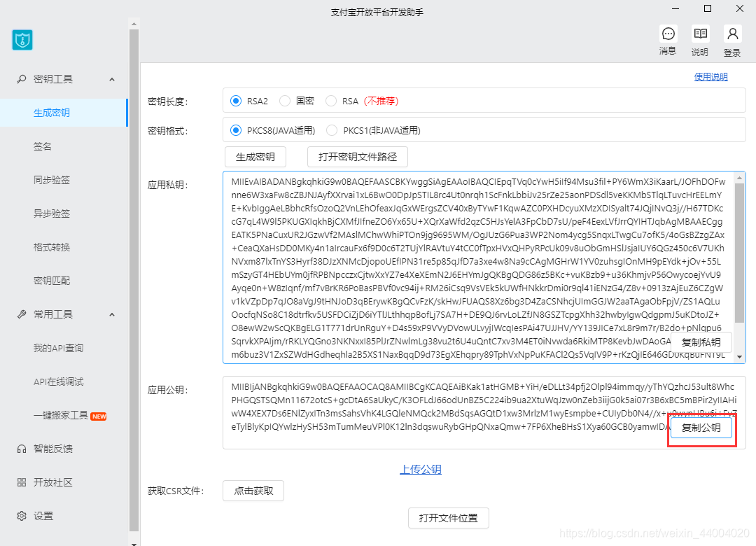Image resolution: width=756 pixels, height=546 pixels.
Task: Open 智能反馈 in the sidebar
Action: click(x=64, y=449)
